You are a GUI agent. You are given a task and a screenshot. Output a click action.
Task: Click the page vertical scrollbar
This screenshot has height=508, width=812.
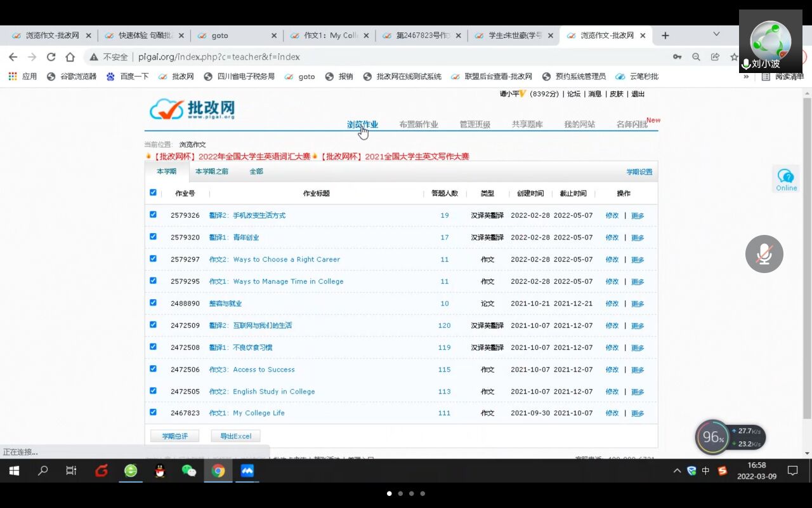(x=807, y=254)
